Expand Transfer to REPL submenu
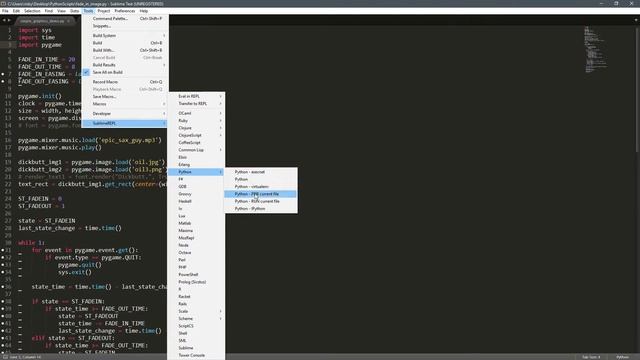Screen dimensions: 640x360 (196, 104)
